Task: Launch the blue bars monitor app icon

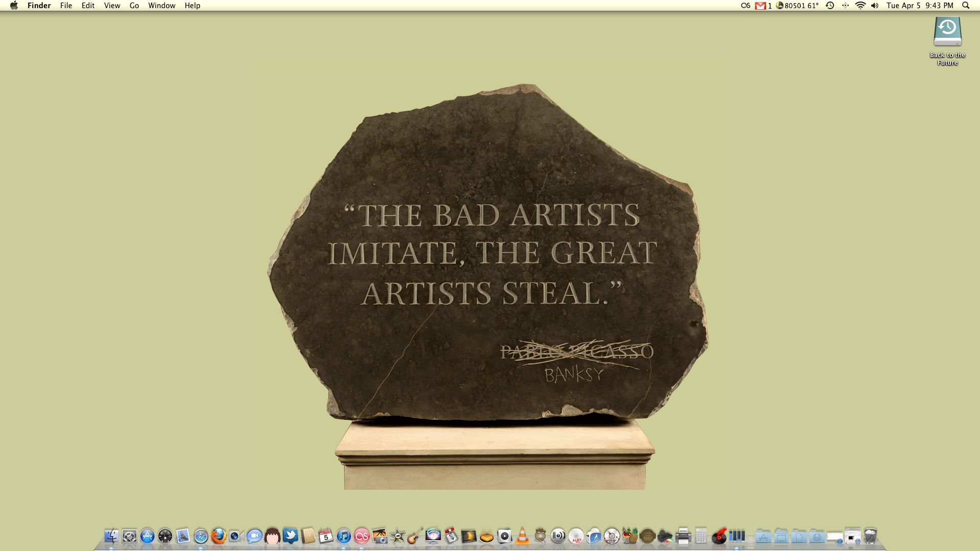Action: coord(737,536)
